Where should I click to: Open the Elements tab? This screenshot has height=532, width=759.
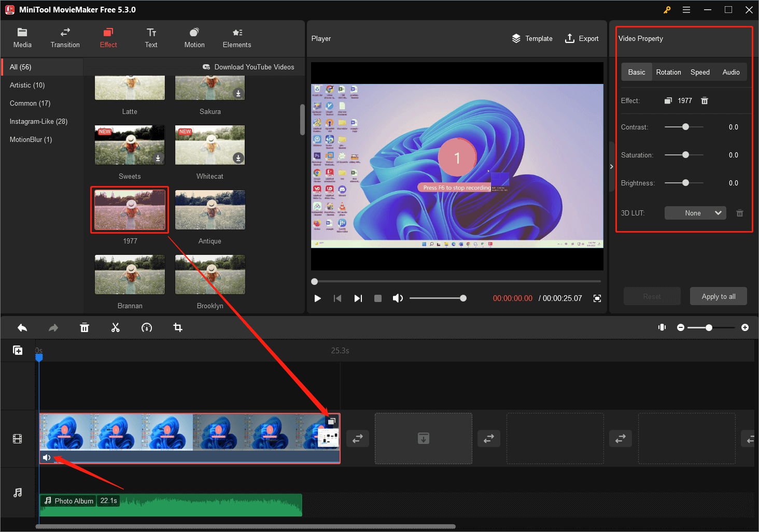coord(237,38)
